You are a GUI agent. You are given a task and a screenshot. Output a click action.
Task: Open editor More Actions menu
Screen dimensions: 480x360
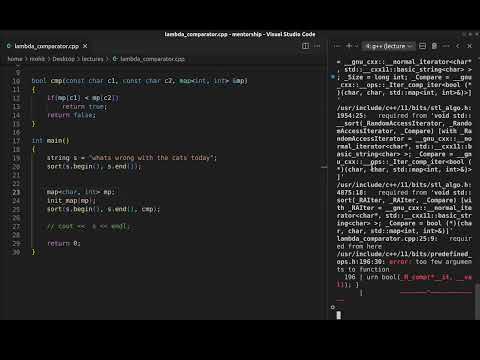tap(317, 46)
